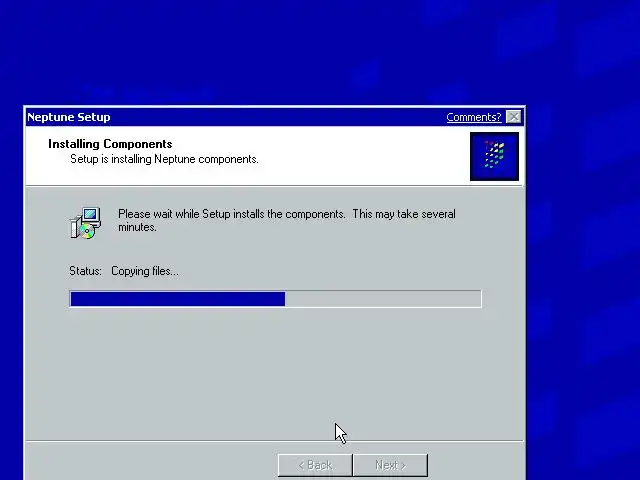640x480 pixels.
Task: Click the 'Setup is installing Neptune components' text
Action: [x=164, y=159]
